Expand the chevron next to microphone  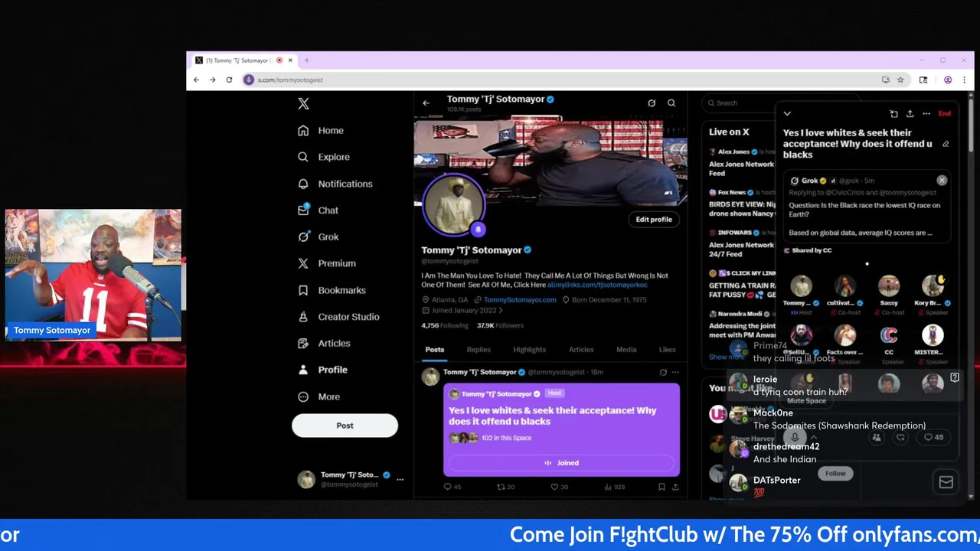815,438
